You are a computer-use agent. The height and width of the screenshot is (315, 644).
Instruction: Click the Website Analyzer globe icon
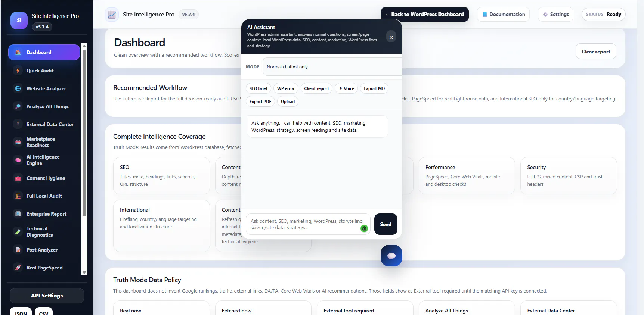point(18,88)
